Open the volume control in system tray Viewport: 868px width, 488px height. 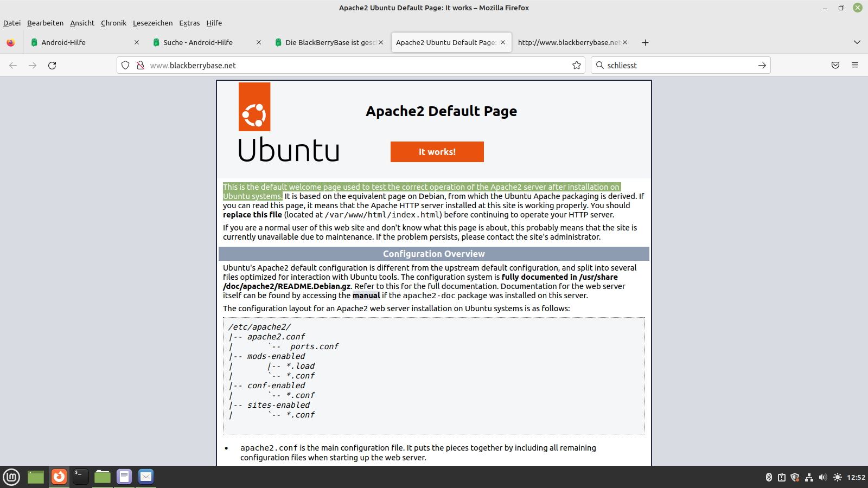[x=823, y=477]
